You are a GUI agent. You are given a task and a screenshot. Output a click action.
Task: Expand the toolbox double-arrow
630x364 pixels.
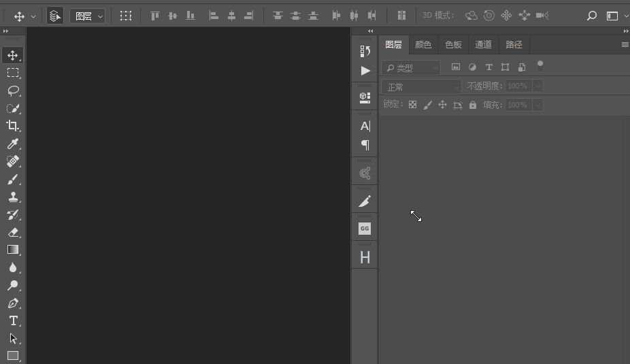5,31
